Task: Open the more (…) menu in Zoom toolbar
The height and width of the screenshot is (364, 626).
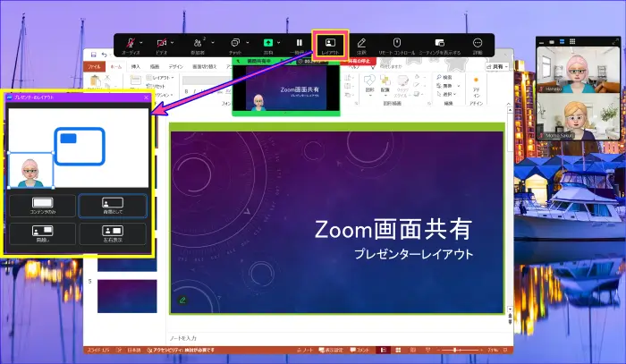Action: [478, 43]
